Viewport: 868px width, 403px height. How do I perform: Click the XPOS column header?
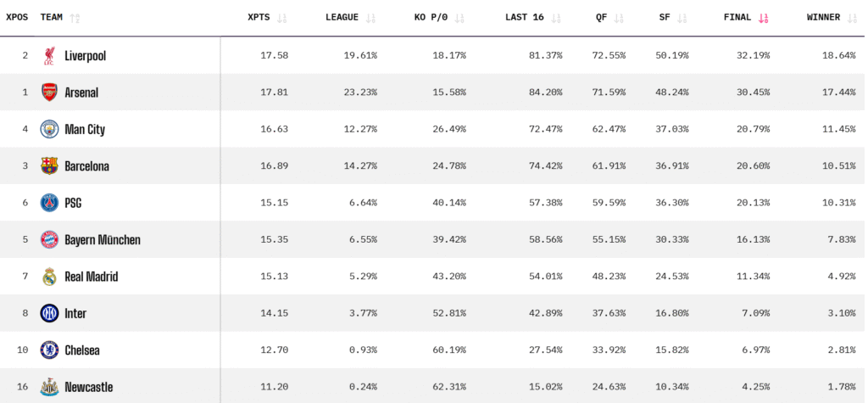(17, 17)
